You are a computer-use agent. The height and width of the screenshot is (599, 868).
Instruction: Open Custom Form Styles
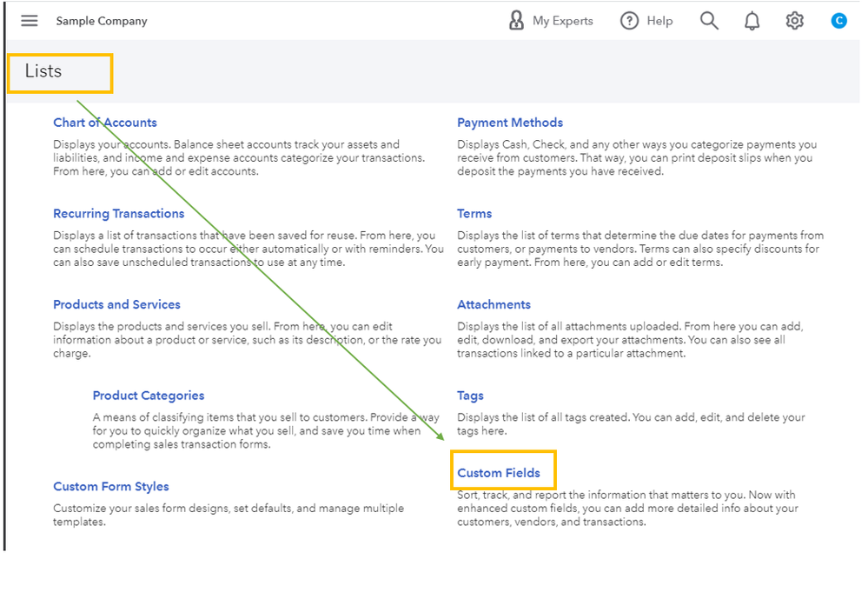(x=111, y=487)
